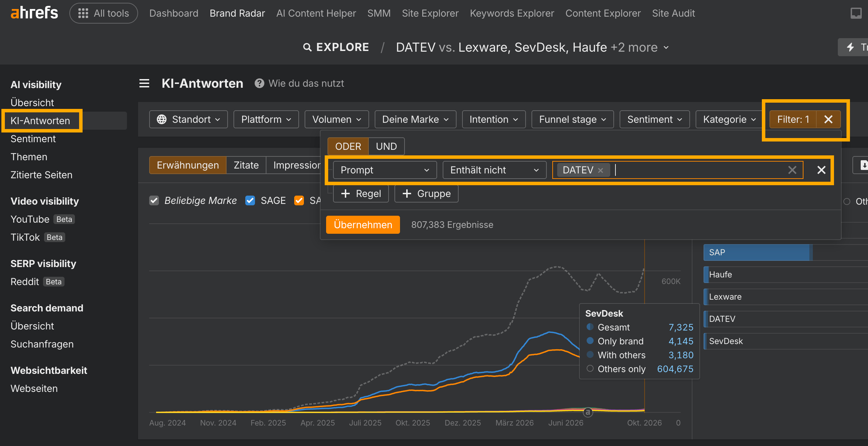Go to Zitierte Seiten in sidebar
Image resolution: width=868 pixels, height=446 pixels.
point(41,175)
